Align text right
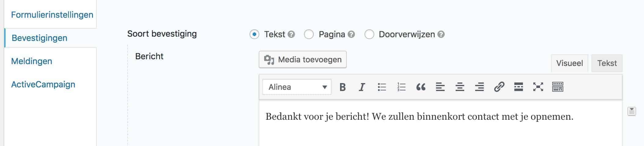This screenshot has width=644, height=146. coord(479,87)
